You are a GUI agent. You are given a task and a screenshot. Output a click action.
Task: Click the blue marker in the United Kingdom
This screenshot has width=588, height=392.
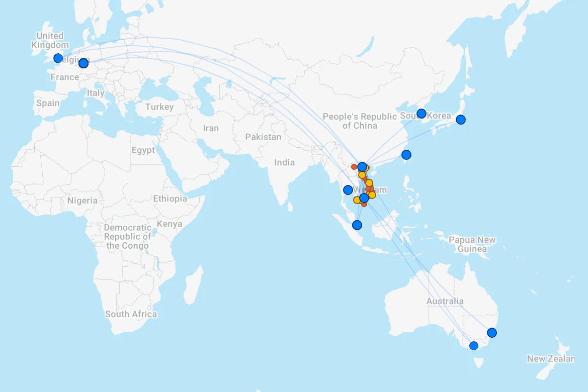click(x=58, y=58)
